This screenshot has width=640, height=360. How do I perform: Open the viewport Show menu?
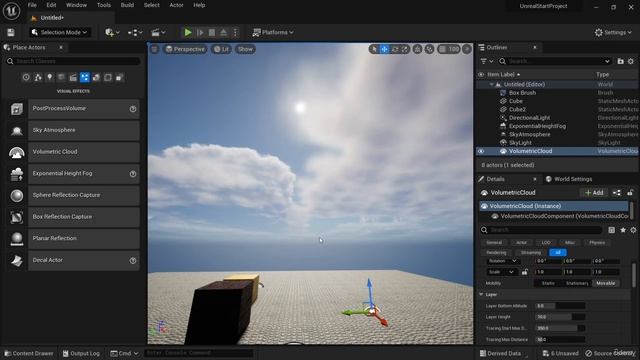[245, 49]
